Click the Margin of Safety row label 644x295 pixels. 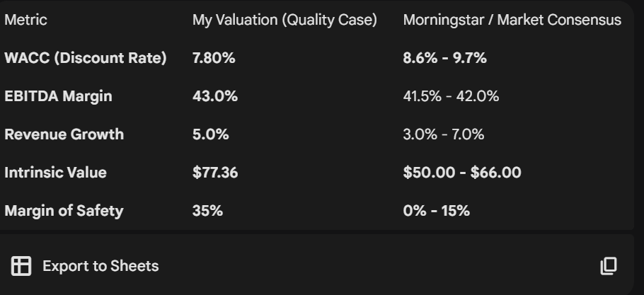tap(64, 211)
